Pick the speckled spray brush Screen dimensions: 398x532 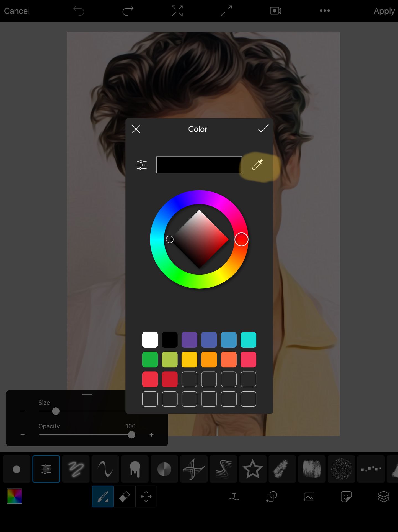pos(341,469)
